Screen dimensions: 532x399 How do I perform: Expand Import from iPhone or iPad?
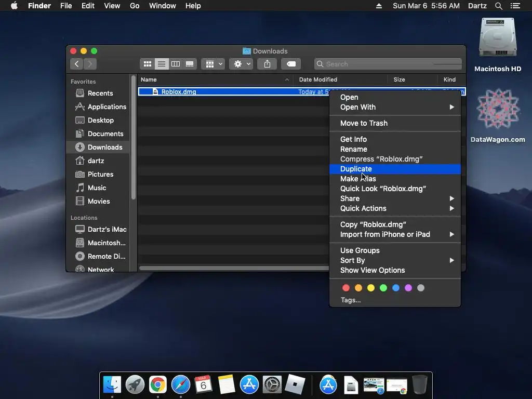tap(395, 234)
